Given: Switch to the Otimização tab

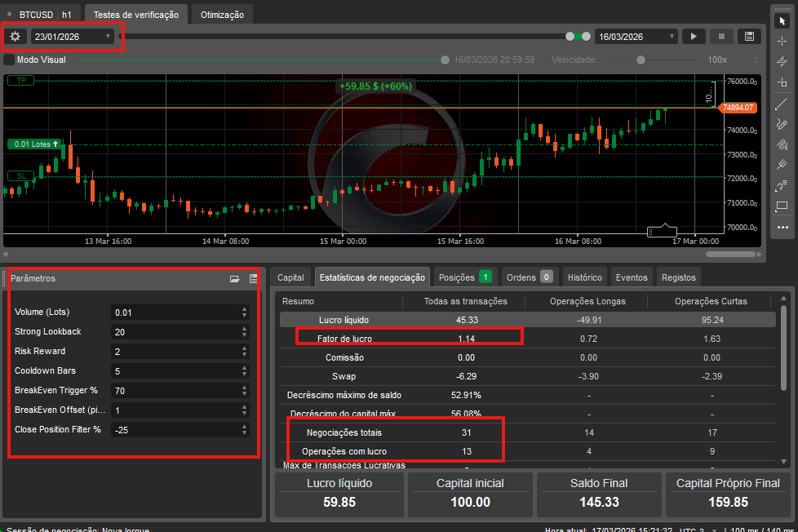Looking at the screenshot, I should coord(223,15).
